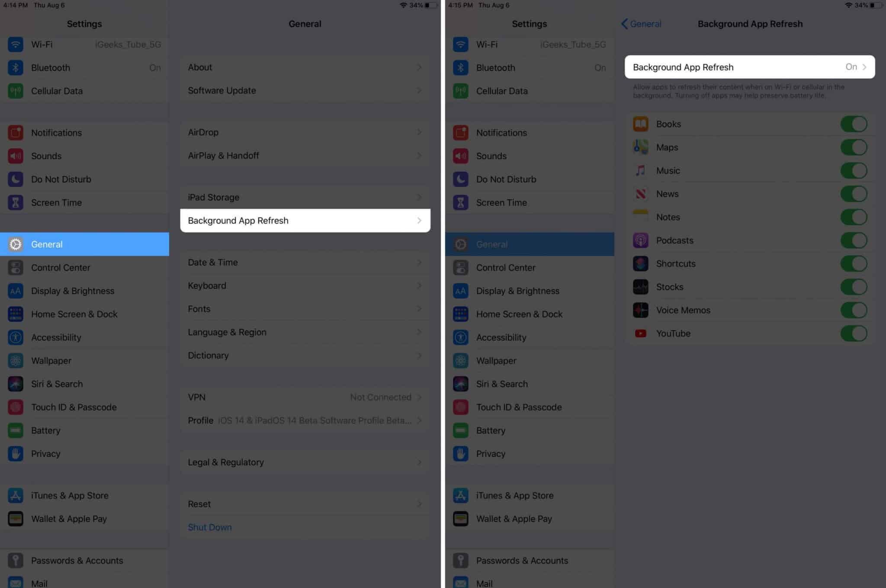
Task: Open the Books app icon in settings
Action: [x=641, y=123]
